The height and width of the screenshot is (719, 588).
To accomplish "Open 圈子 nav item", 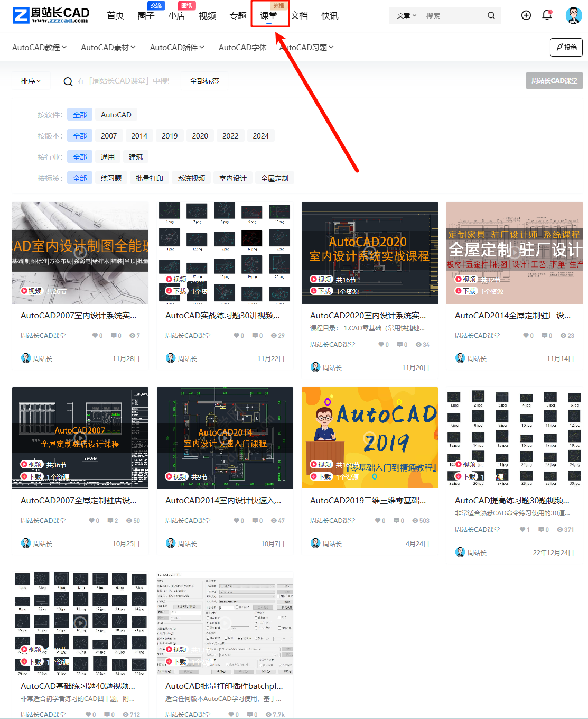I will [x=146, y=15].
